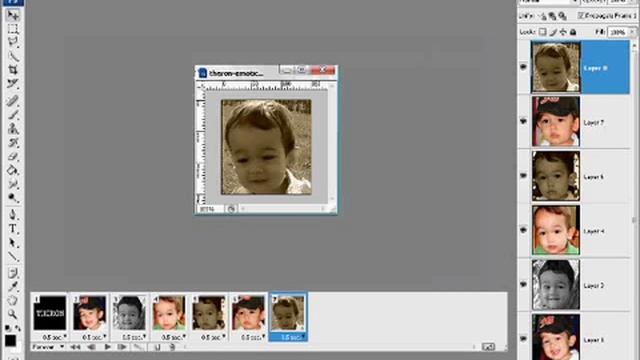This screenshot has height=360, width=640.
Task: Select the Type tool
Action: pyautogui.click(x=13, y=229)
